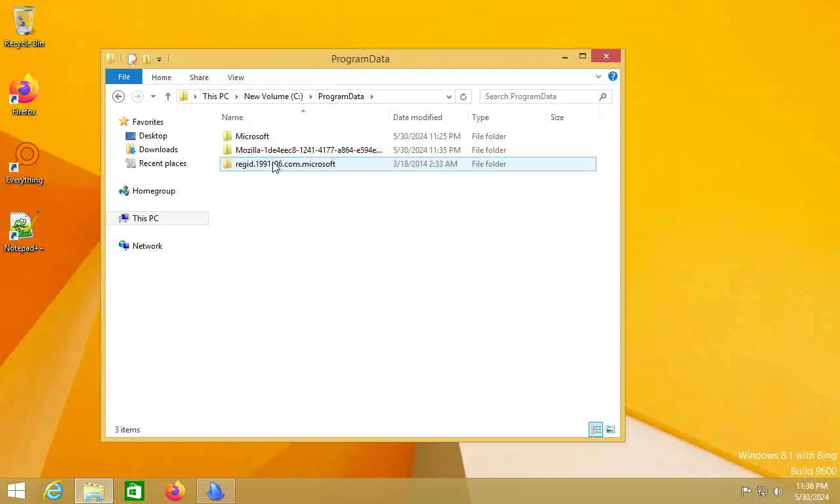Image resolution: width=840 pixels, height=504 pixels.
Task: Select This PC in the navigation pane
Action: click(x=157, y=219)
